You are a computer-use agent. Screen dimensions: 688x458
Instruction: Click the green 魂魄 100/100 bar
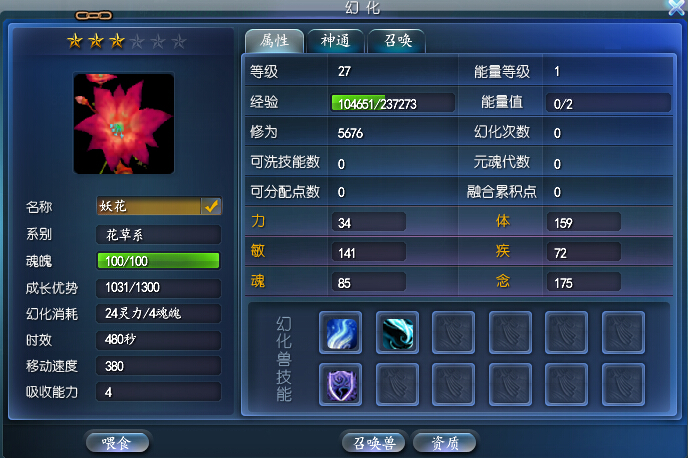click(x=158, y=261)
